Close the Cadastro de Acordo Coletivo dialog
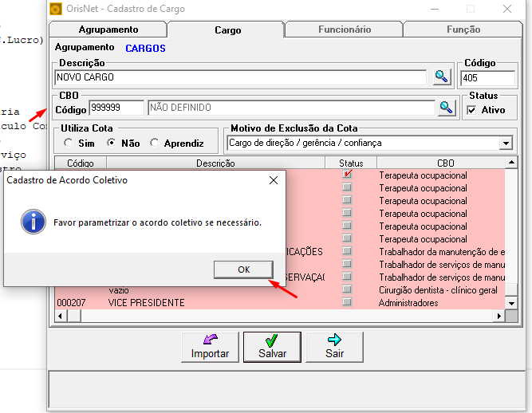This screenshot has height=413, width=532. click(x=274, y=180)
